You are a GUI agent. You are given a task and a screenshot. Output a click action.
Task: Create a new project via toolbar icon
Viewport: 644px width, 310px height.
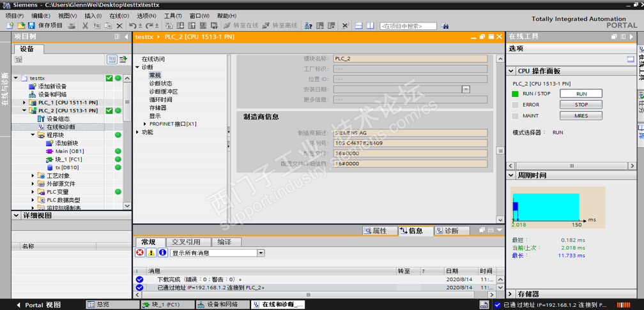click(x=10, y=26)
